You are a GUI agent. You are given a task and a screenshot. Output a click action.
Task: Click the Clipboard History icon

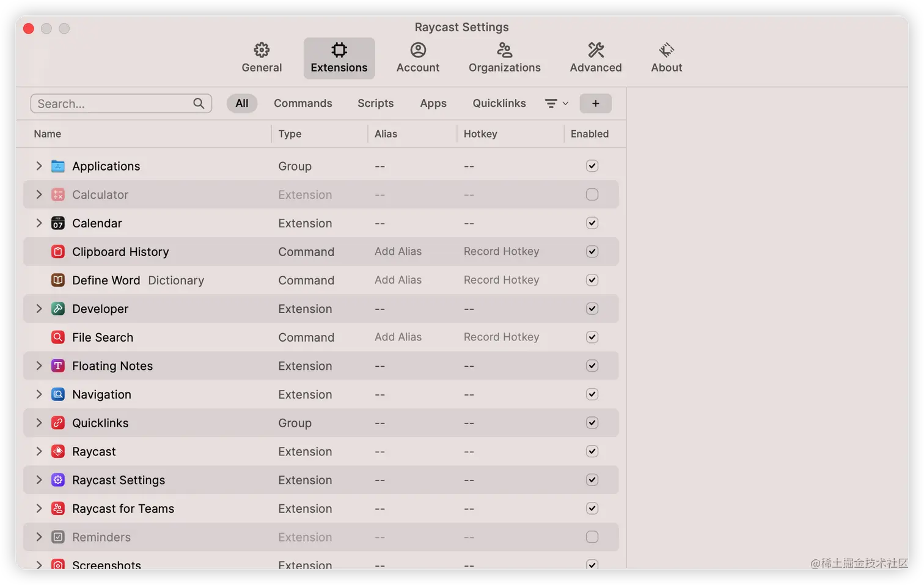(x=58, y=251)
